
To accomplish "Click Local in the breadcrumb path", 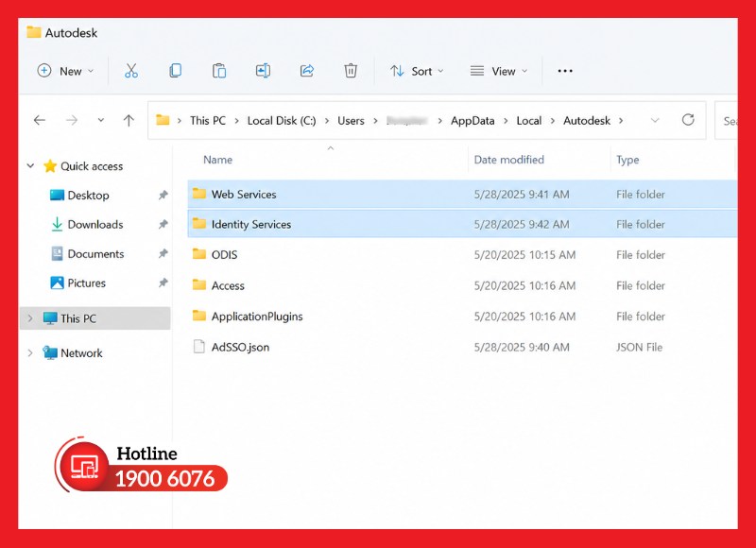I will tap(529, 121).
